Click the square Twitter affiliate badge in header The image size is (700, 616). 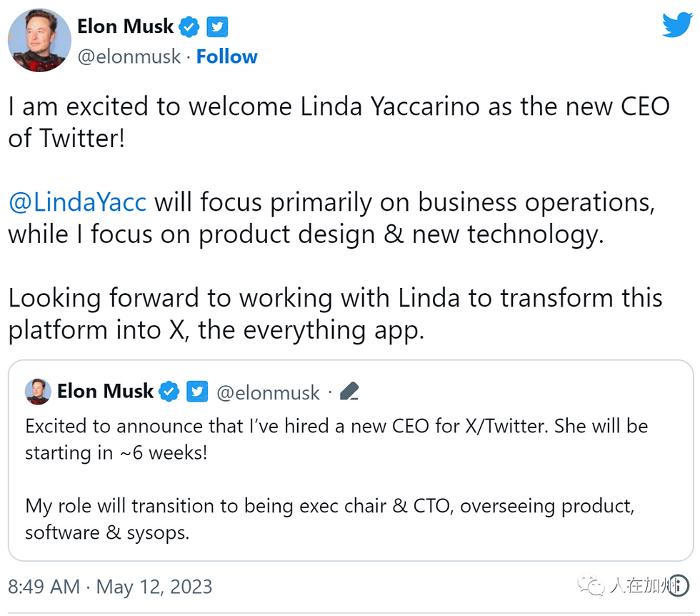pyautogui.click(x=217, y=28)
